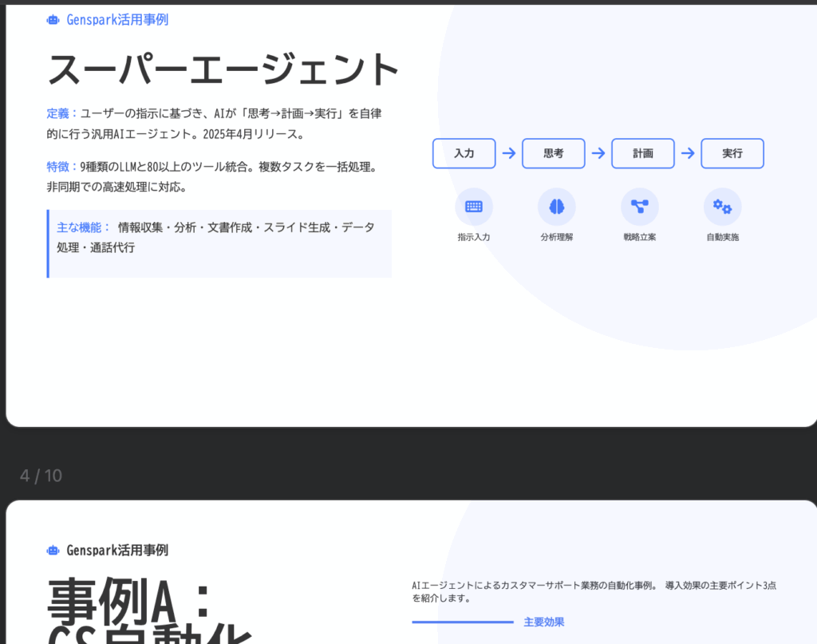Viewport: 817px width, 644px height.
Task: Click the 指示入力 caption
Action: (x=474, y=237)
